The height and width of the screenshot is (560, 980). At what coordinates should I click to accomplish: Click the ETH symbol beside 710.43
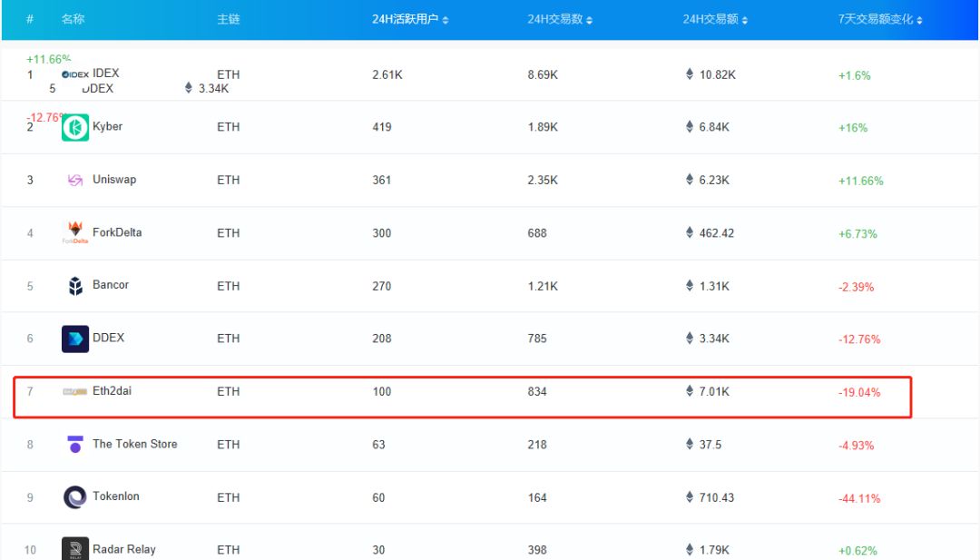tap(690, 496)
